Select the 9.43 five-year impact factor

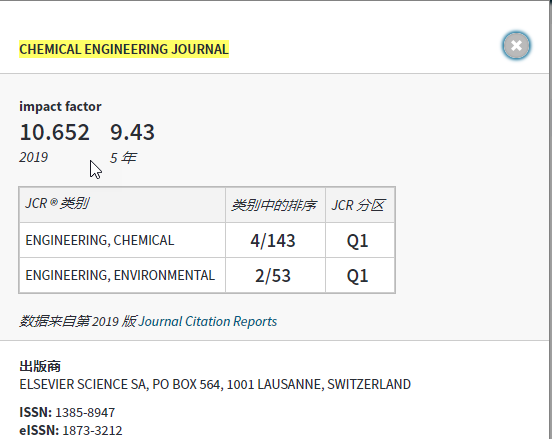132,132
